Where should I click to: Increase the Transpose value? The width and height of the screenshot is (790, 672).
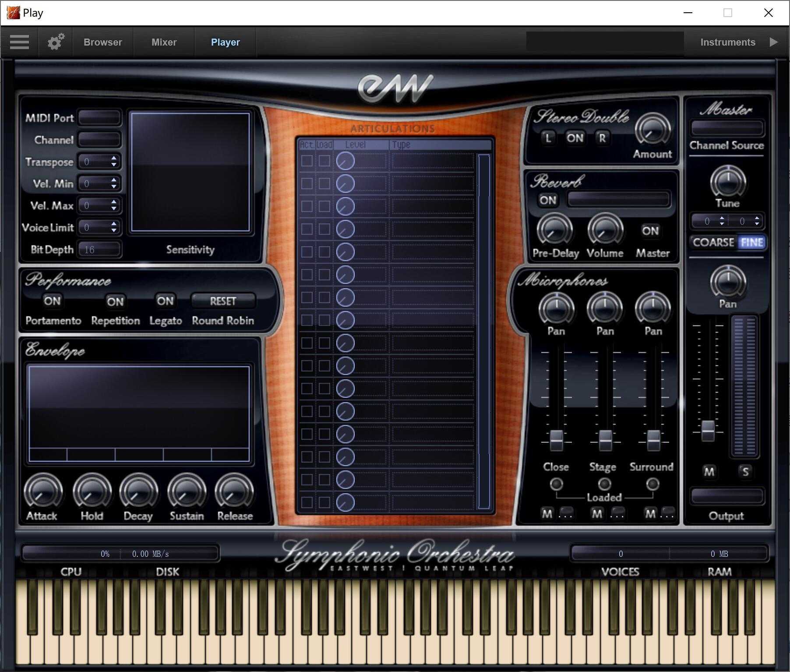coord(114,158)
